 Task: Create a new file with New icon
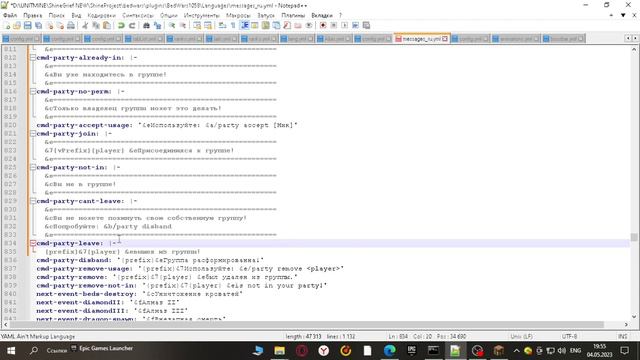tap(7, 25)
